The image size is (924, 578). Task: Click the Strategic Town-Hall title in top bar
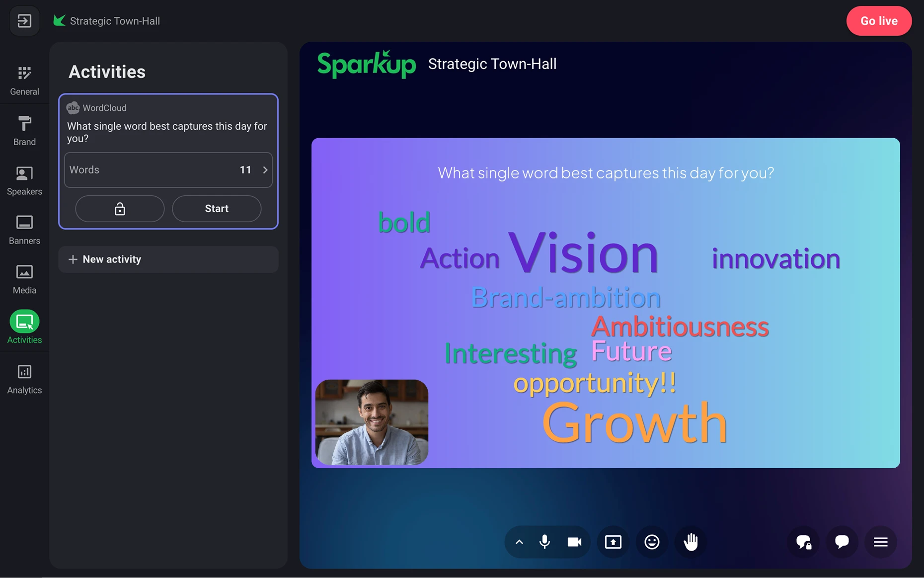(x=115, y=21)
